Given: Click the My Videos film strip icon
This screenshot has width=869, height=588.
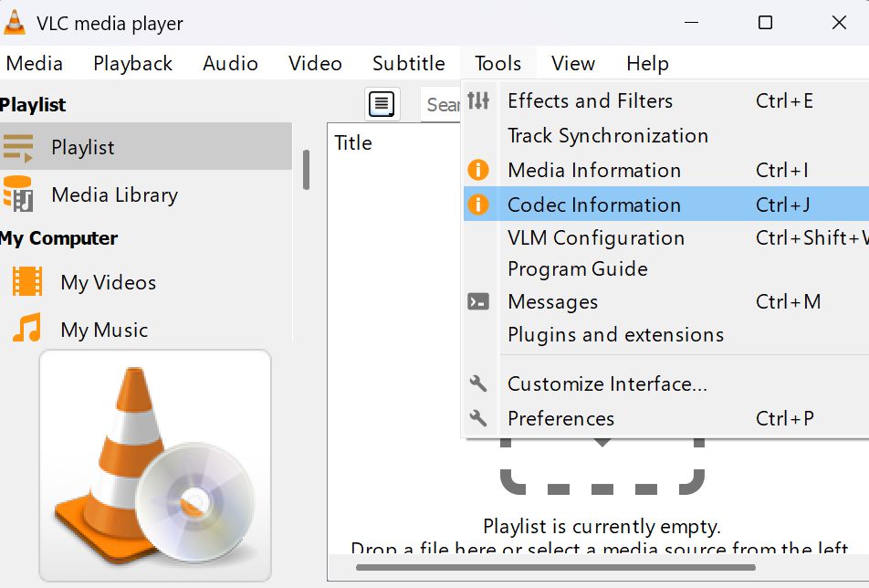Looking at the screenshot, I should (x=27, y=281).
